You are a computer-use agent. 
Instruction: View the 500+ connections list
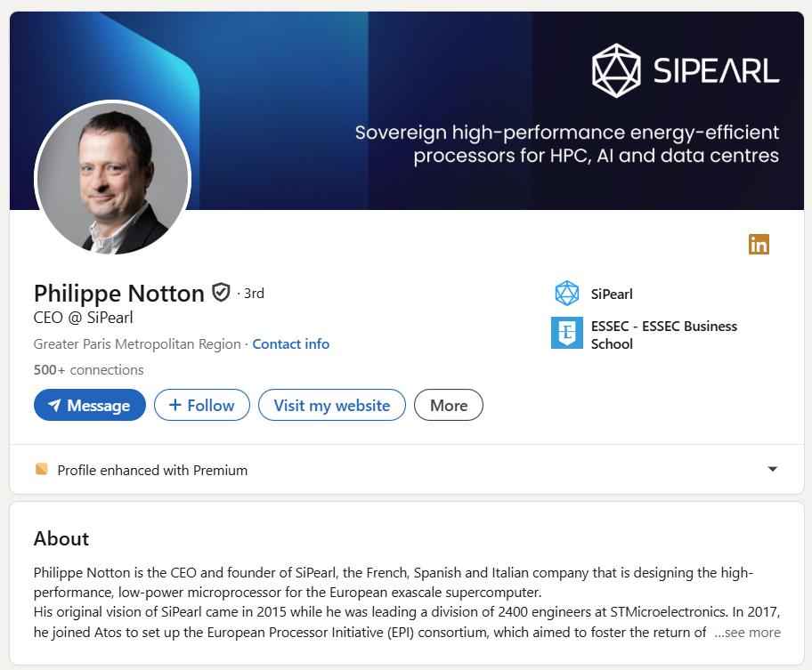click(88, 369)
